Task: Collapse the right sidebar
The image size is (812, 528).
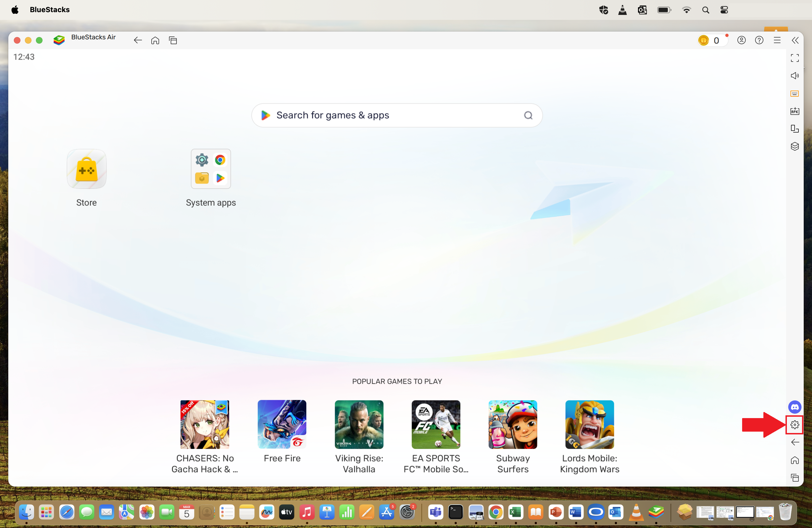Action: point(795,40)
